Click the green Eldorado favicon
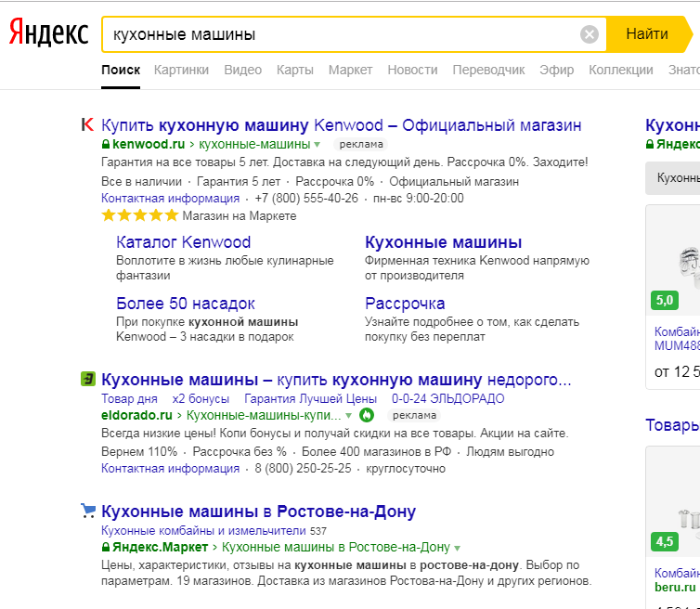Viewport: 700px width, 609px height. pyautogui.click(x=88, y=379)
